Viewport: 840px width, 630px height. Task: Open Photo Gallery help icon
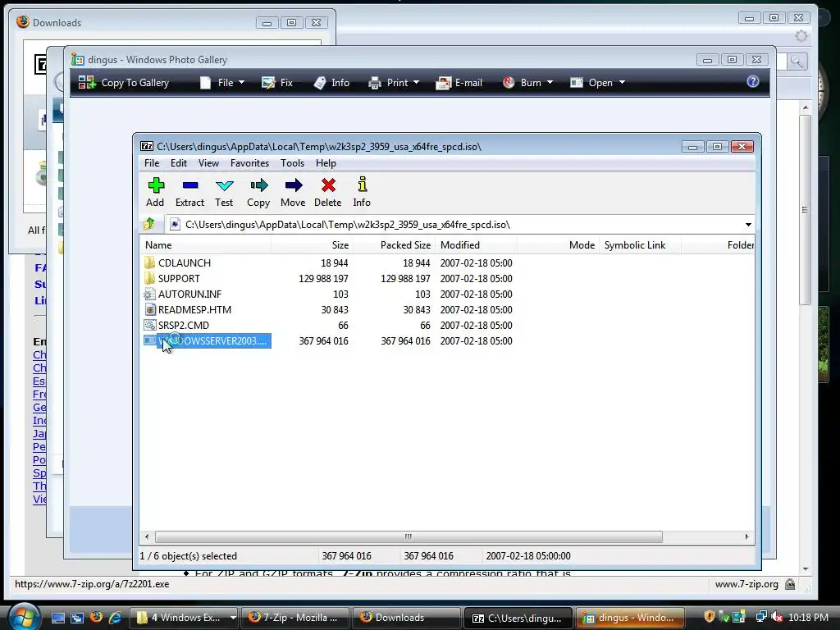coord(753,81)
